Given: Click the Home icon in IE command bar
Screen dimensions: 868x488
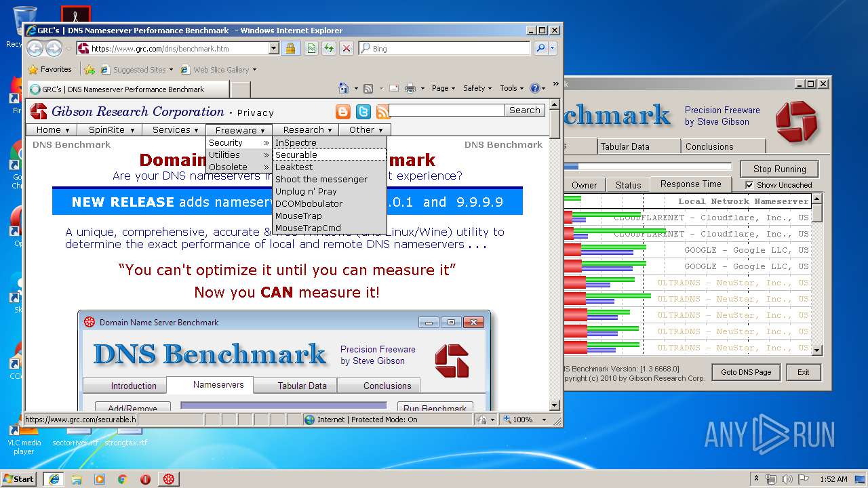Looking at the screenshot, I should point(344,88).
